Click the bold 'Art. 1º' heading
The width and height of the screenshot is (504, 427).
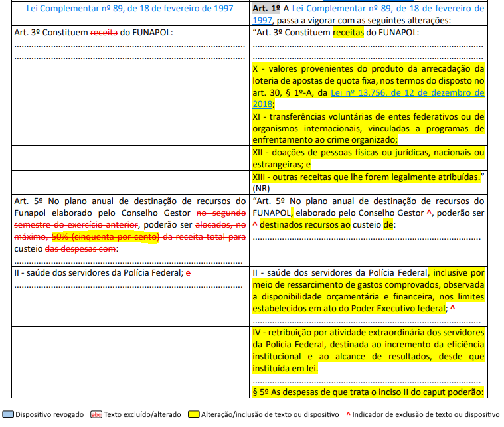click(x=266, y=9)
